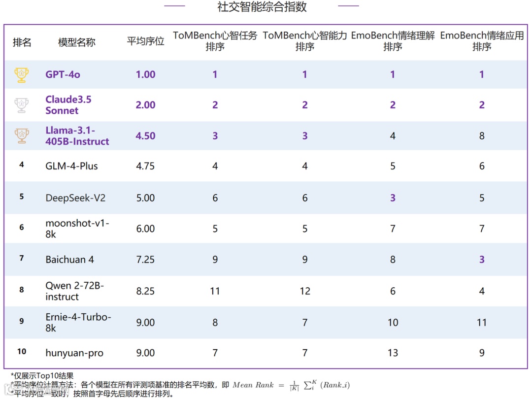The image size is (532, 399).
Task: Click the purple 3 in Baichuan 4 EmoBench情绪应用 cell
Action: (x=482, y=260)
